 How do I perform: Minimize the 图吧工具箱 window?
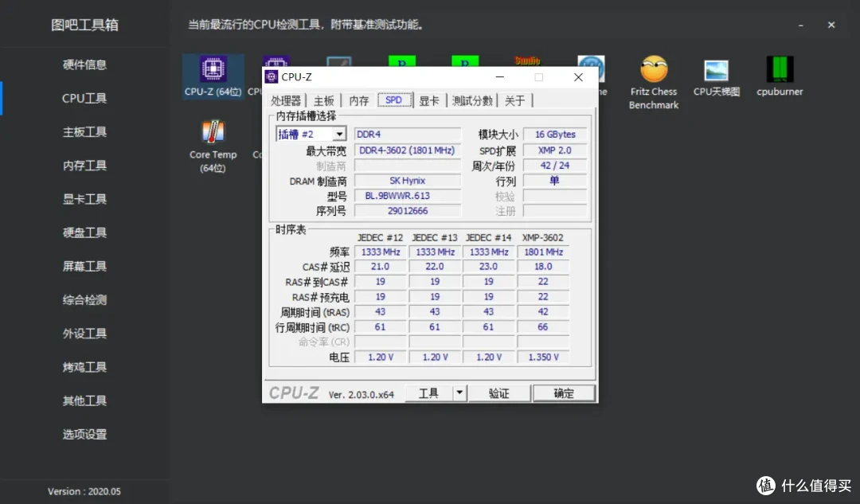click(x=801, y=25)
